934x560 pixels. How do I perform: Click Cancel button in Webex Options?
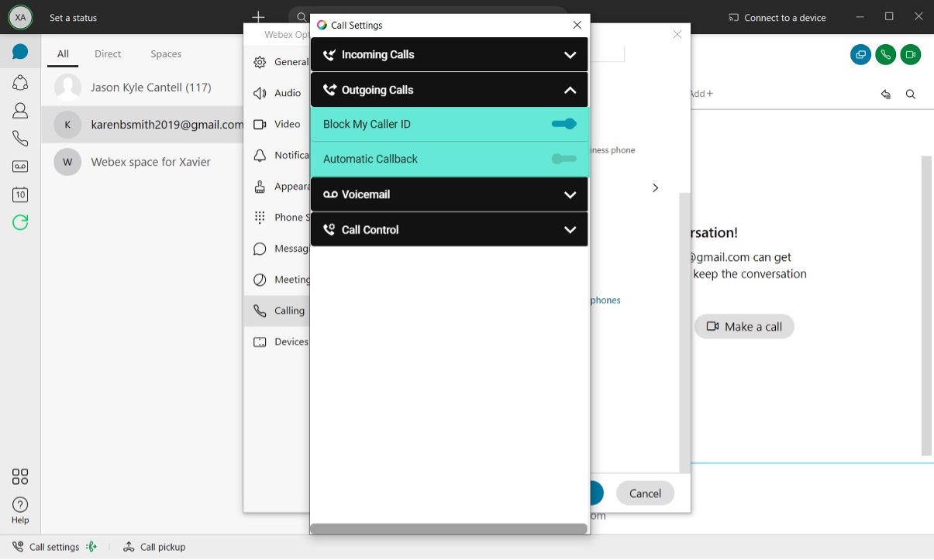[x=645, y=493]
